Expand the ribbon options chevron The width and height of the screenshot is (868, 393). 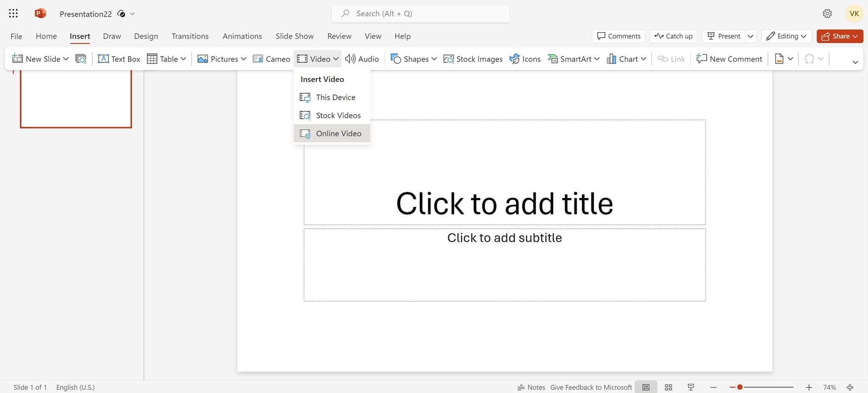click(x=855, y=62)
